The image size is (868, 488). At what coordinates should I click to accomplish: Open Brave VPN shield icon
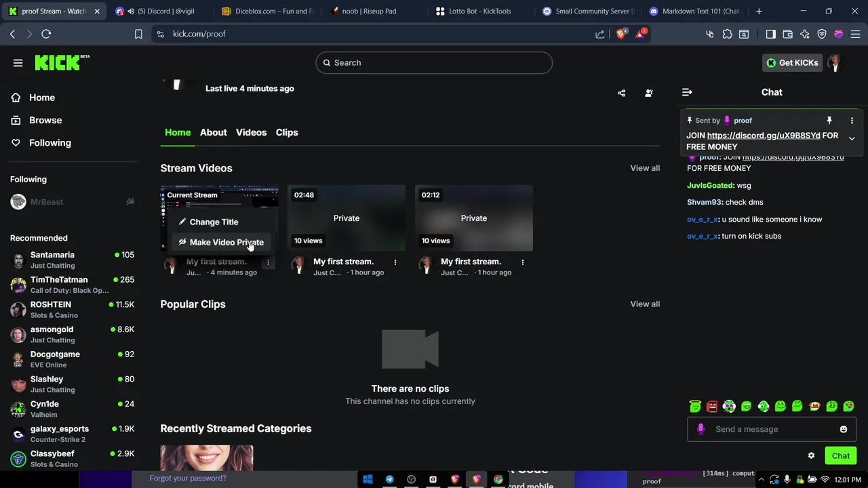pyautogui.click(x=822, y=34)
